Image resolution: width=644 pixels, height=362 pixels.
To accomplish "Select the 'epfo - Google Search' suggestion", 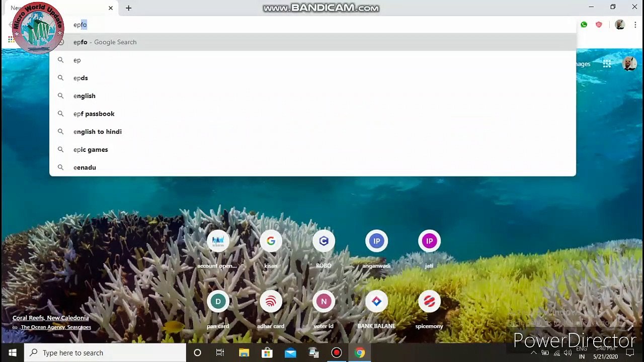I will click(312, 42).
